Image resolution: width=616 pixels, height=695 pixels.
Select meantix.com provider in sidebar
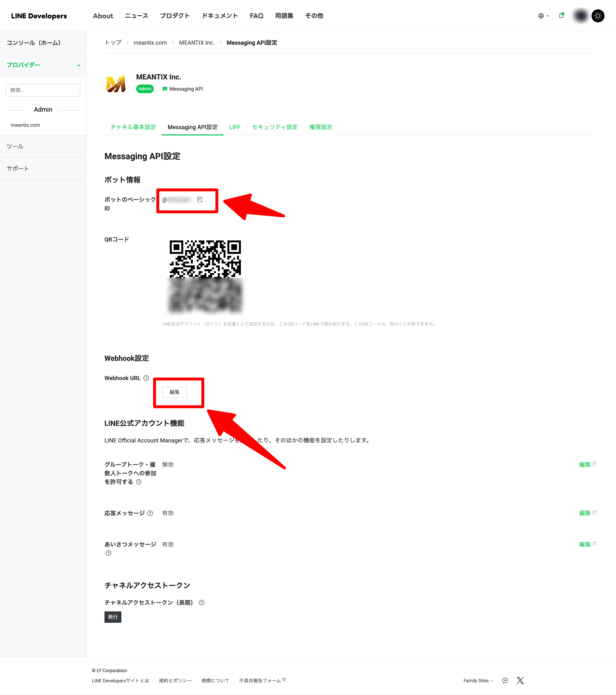pyautogui.click(x=26, y=125)
